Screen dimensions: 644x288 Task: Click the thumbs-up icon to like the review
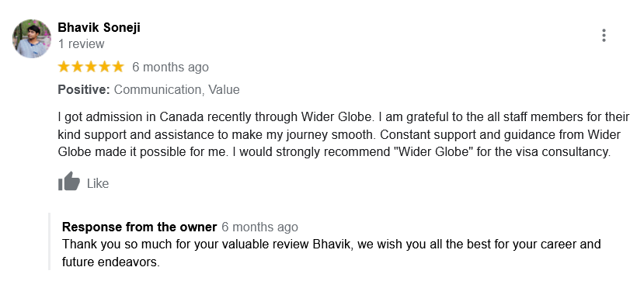coord(68,182)
